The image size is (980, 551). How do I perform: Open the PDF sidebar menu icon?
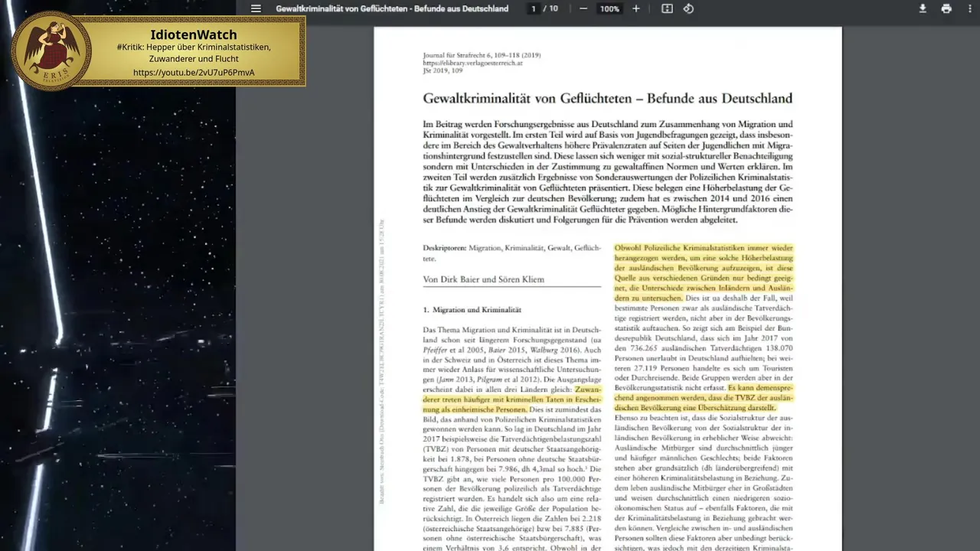coord(256,8)
